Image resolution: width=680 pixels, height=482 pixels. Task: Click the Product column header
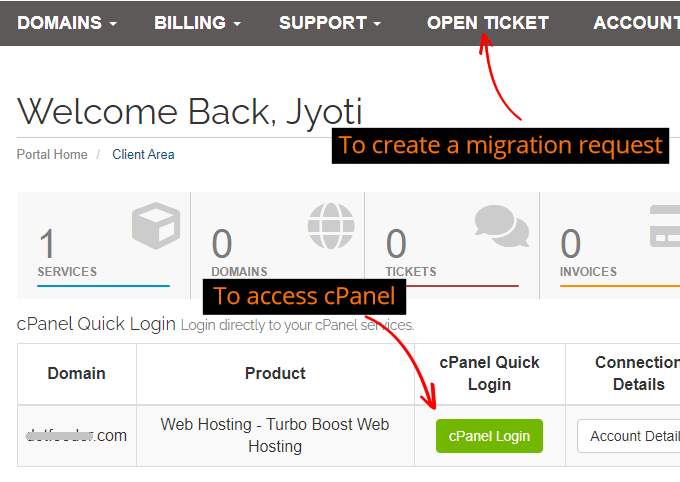point(275,373)
